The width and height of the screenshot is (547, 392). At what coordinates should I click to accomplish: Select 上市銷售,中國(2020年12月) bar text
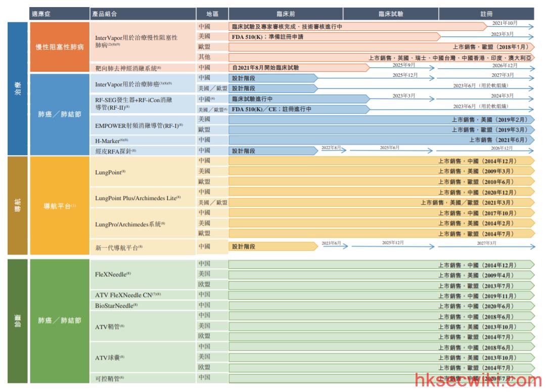(x=477, y=192)
